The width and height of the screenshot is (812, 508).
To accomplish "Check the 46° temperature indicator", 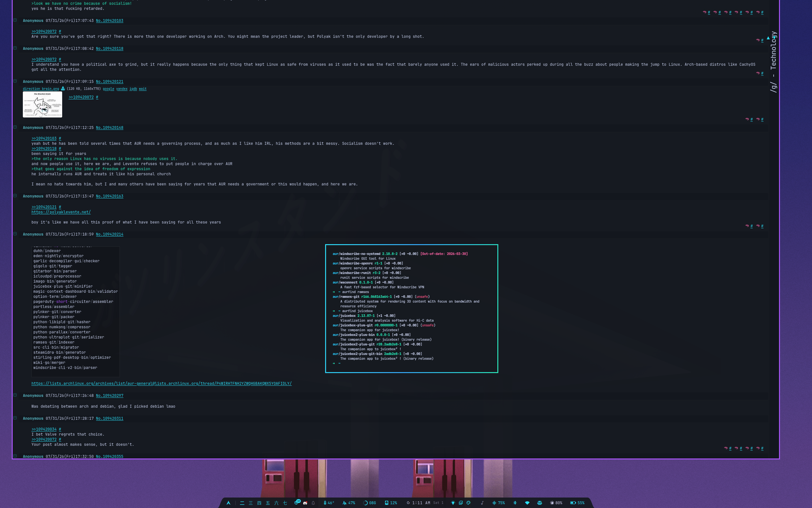I will tap(329, 503).
